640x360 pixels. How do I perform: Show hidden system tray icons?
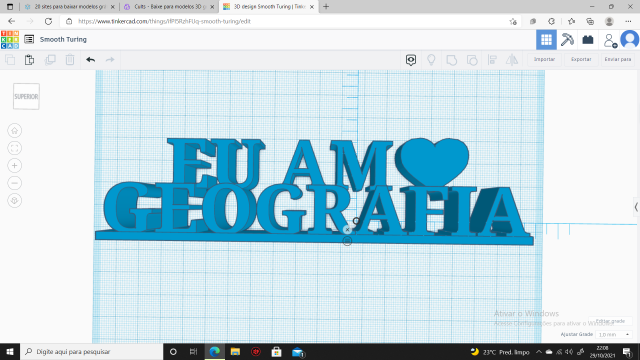tap(539, 351)
